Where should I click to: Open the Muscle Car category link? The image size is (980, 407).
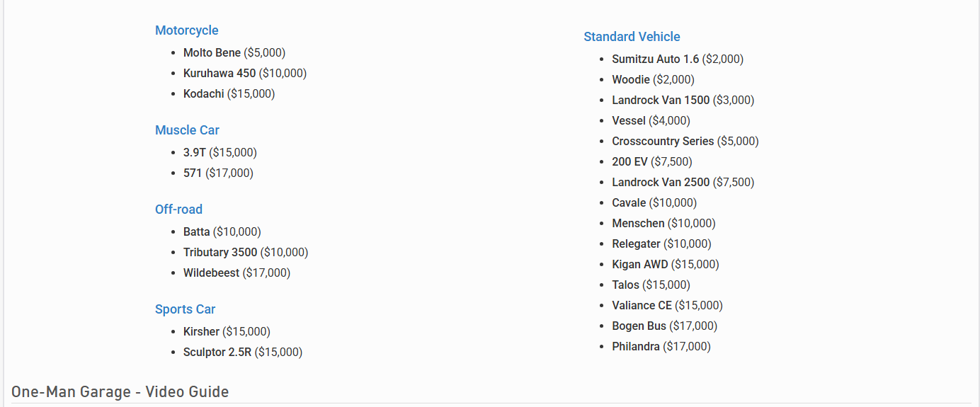tap(187, 130)
